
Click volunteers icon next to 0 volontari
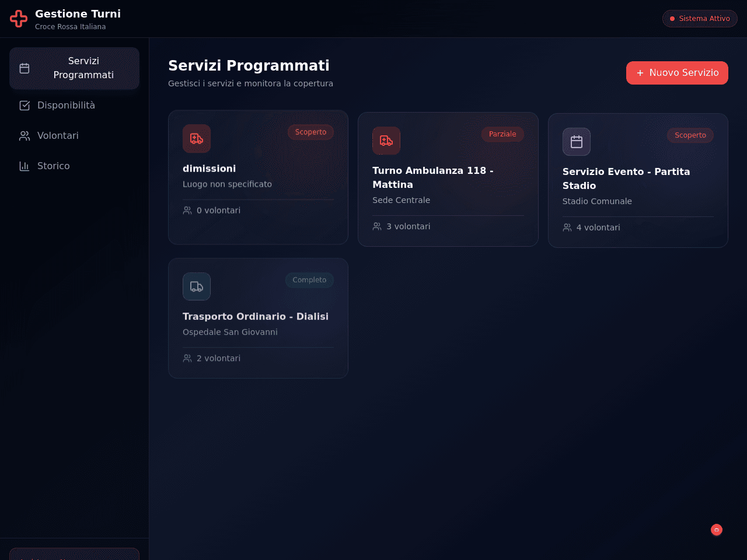coord(187,210)
